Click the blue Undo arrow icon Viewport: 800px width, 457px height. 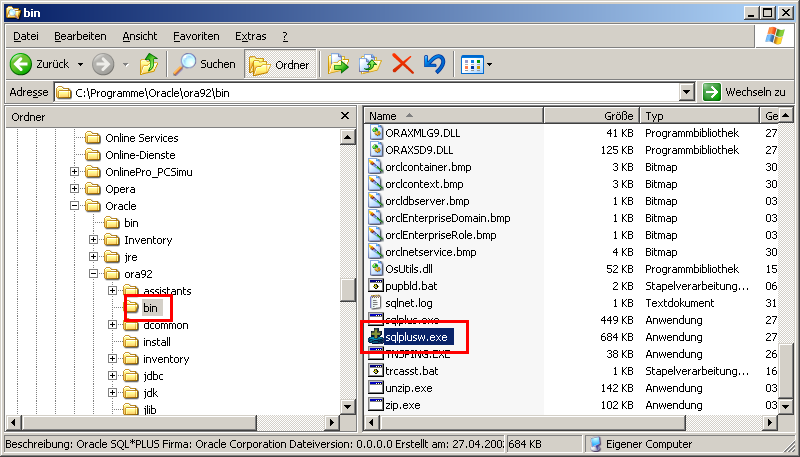pos(433,64)
